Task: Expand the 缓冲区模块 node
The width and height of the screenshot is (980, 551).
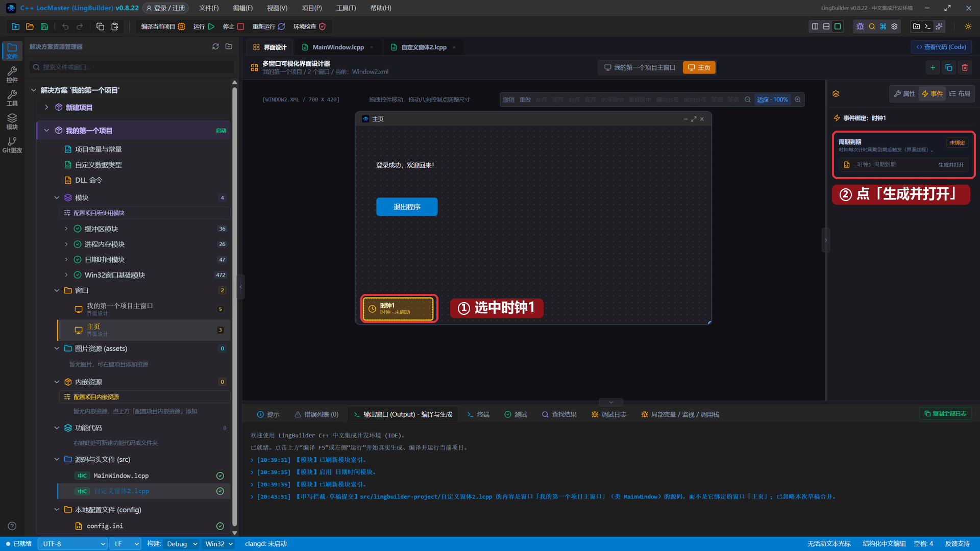Action: coord(66,229)
